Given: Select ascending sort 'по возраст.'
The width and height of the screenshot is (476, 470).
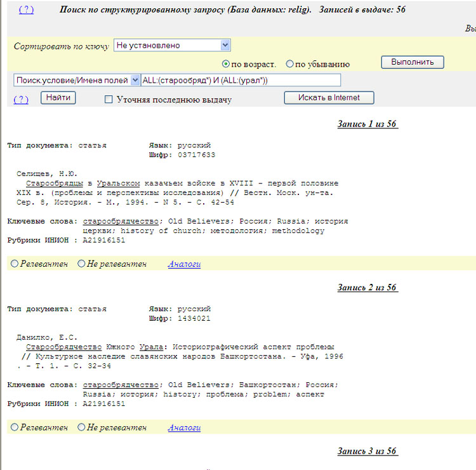Looking at the screenshot, I should (x=225, y=64).
